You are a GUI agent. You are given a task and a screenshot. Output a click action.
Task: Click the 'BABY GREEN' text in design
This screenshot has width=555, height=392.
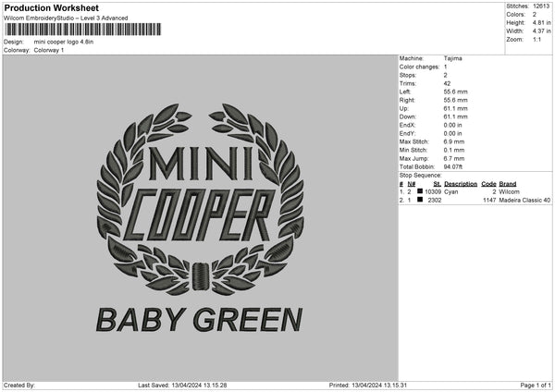click(x=199, y=320)
